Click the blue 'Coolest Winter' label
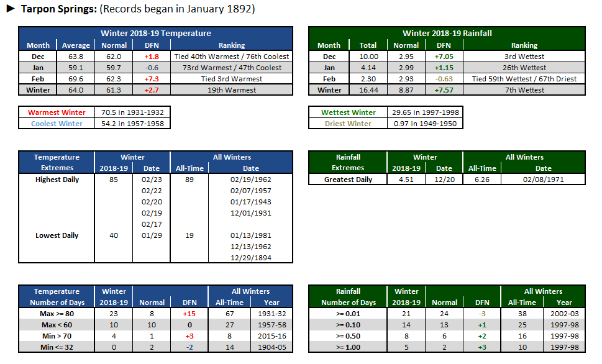Screen dimensions: 602x364 (x=57, y=123)
